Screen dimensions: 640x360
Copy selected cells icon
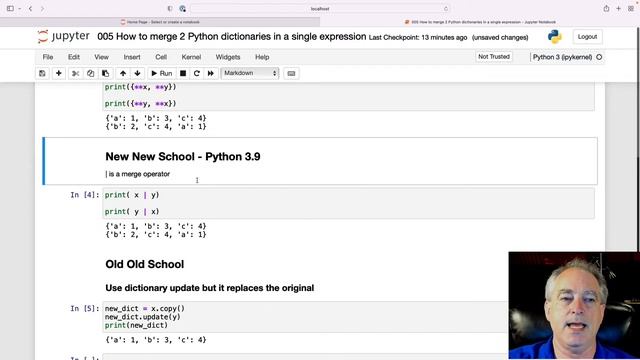point(90,73)
